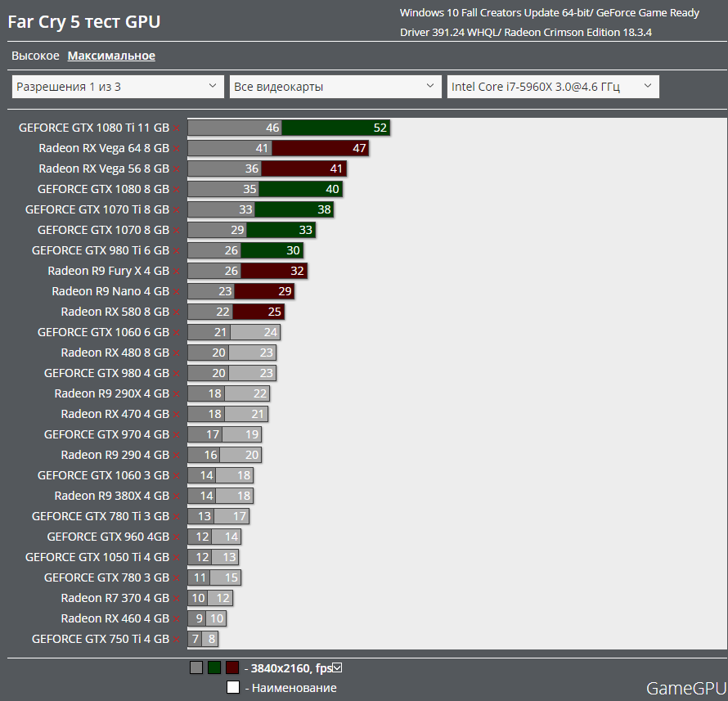Click the GEFORCE GTX 970 4 GB label

[x=107, y=434]
